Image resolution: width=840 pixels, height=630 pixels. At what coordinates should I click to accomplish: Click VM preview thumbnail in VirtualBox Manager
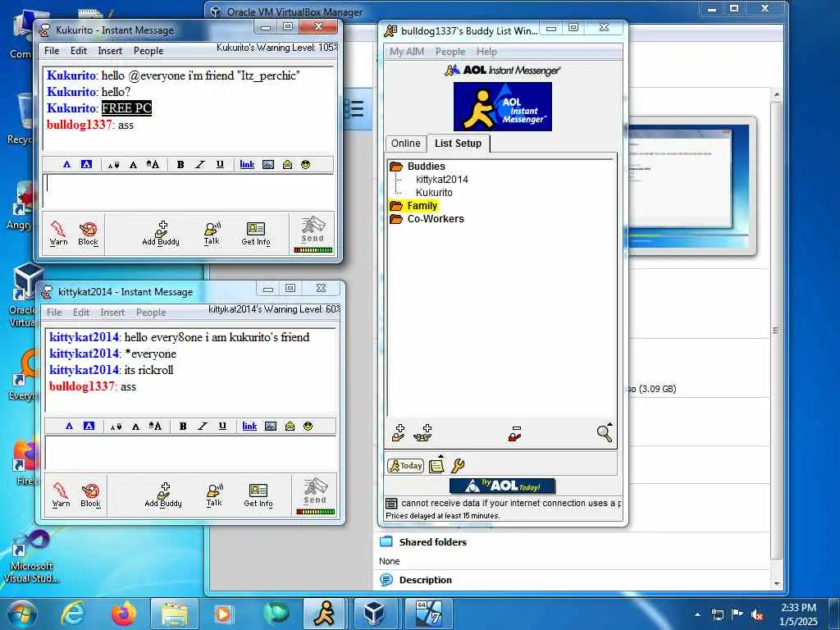689,185
